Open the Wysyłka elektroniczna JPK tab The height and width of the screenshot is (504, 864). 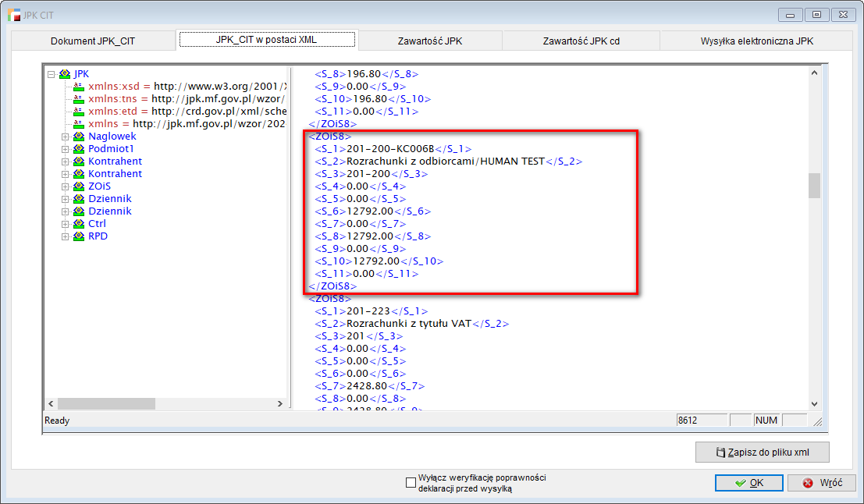click(x=756, y=41)
